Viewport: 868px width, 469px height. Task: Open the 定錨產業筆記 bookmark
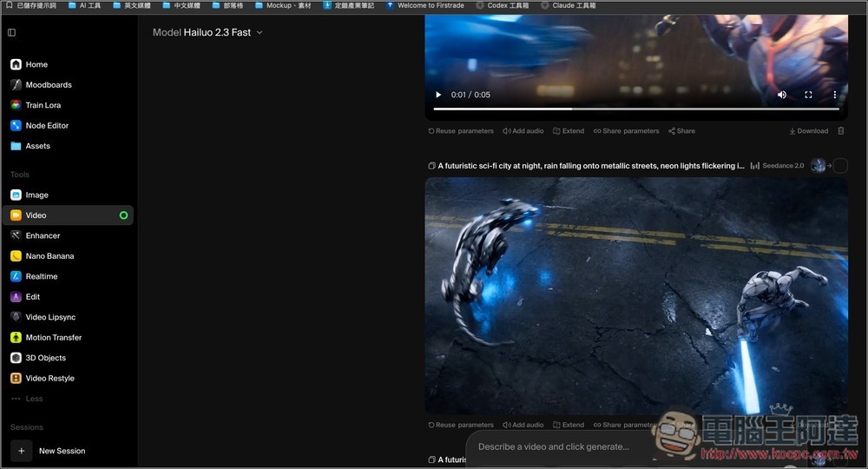point(349,5)
